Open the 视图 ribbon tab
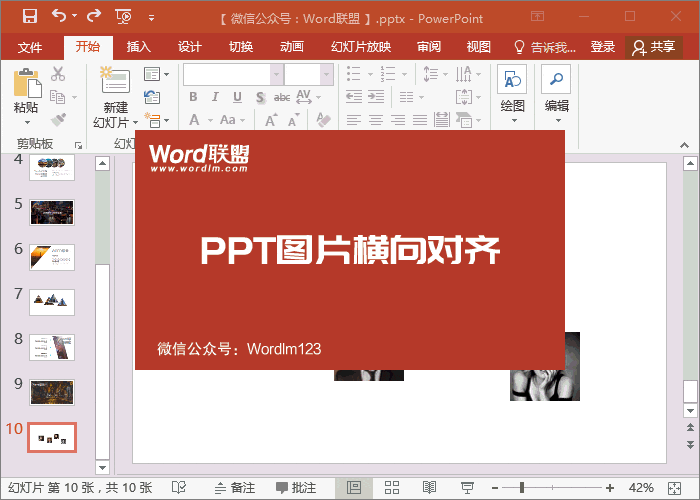Viewport: 700px width, 500px height. tap(479, 46)
